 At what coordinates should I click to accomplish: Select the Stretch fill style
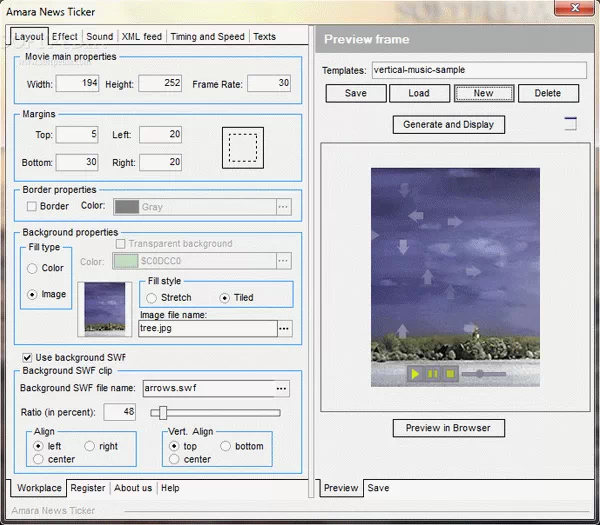click(x=152, y=298)
